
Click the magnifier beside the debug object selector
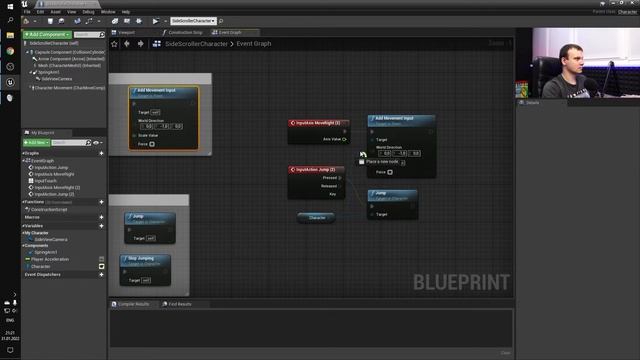pos(221,21)
